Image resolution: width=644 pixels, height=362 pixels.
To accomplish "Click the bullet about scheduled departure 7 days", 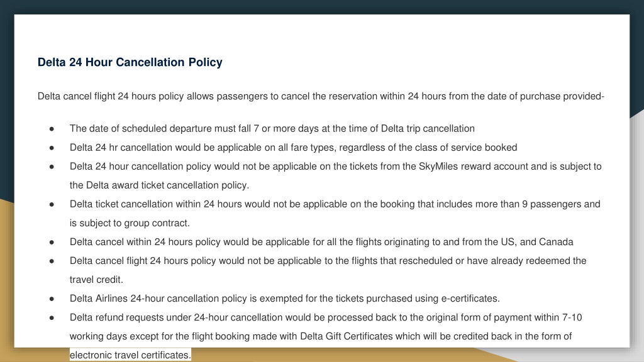I will (272, 128).
